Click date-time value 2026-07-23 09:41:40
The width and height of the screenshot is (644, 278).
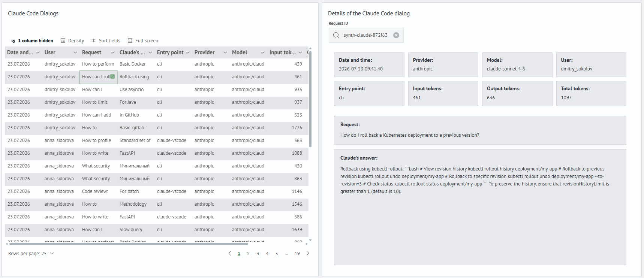[x=361, y=69]
